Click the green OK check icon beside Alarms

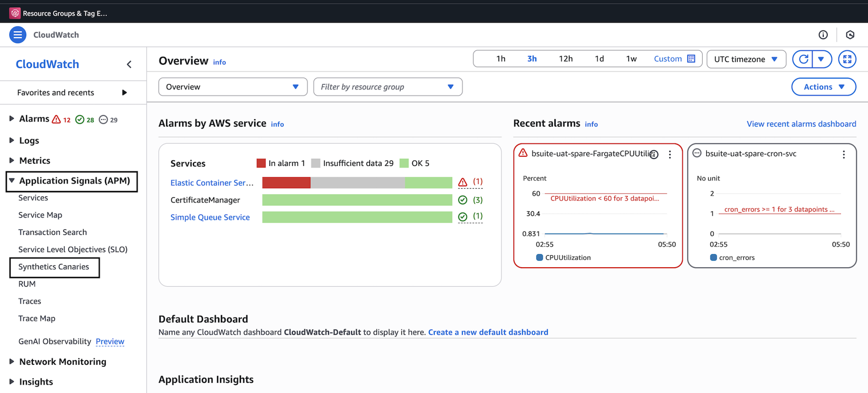[80, 120]
